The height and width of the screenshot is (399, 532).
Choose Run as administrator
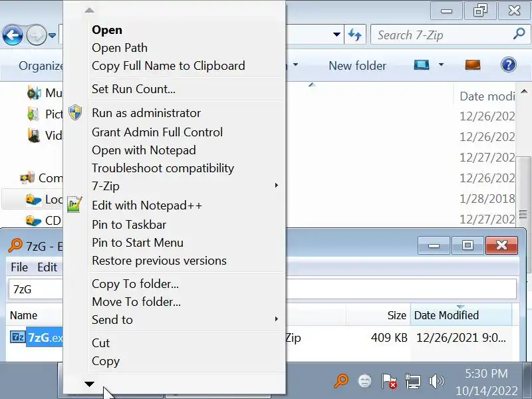[146, 113]
